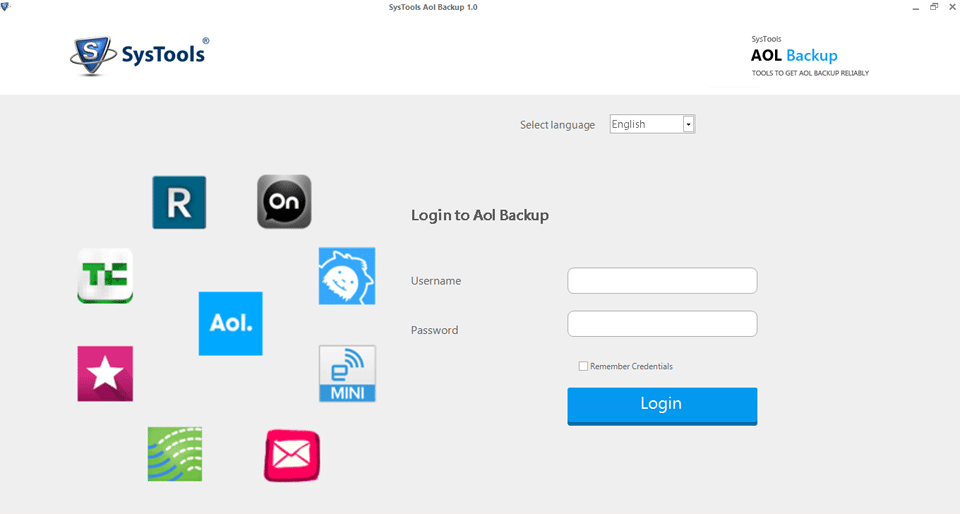Click the 'SysTools Aol Backup 1.0' window title
The image size is (960, 514).
pos(433,7)
